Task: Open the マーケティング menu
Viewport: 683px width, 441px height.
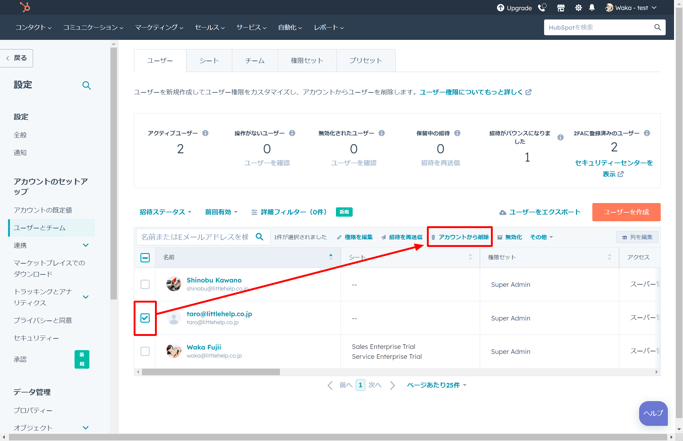Action: pyautogui.click(x=159, y=28)
